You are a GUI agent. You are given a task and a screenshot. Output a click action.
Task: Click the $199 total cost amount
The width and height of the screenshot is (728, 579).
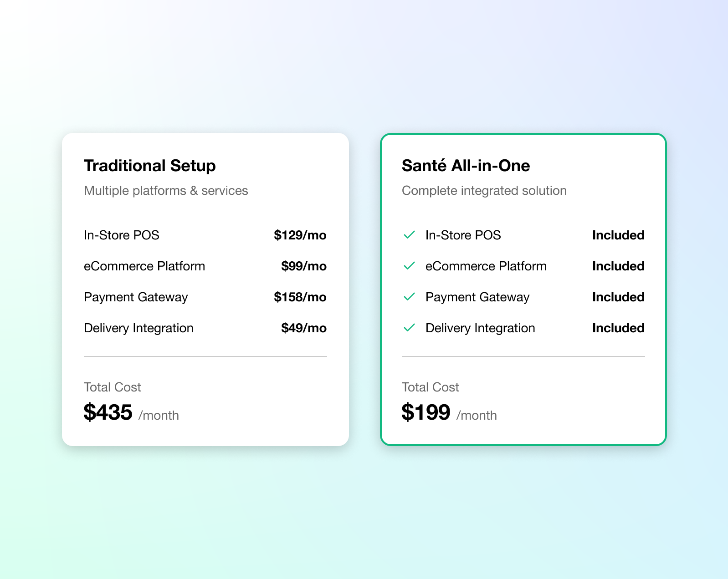(x=426, y=412)
